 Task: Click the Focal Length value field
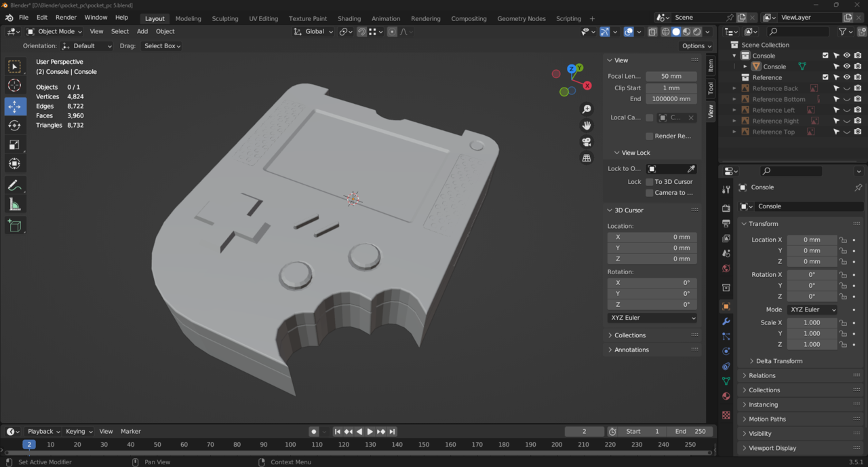(x=671, y=77)
